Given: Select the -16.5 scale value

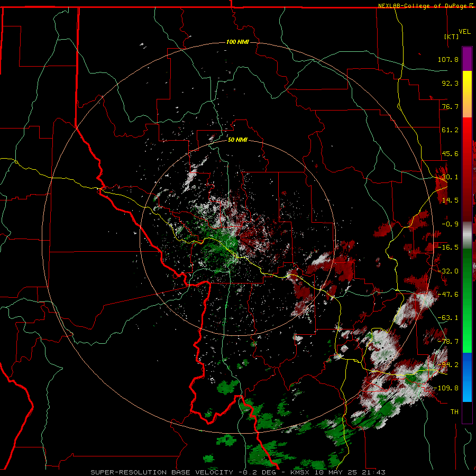Looking at the screenshot, I should 448,248.
